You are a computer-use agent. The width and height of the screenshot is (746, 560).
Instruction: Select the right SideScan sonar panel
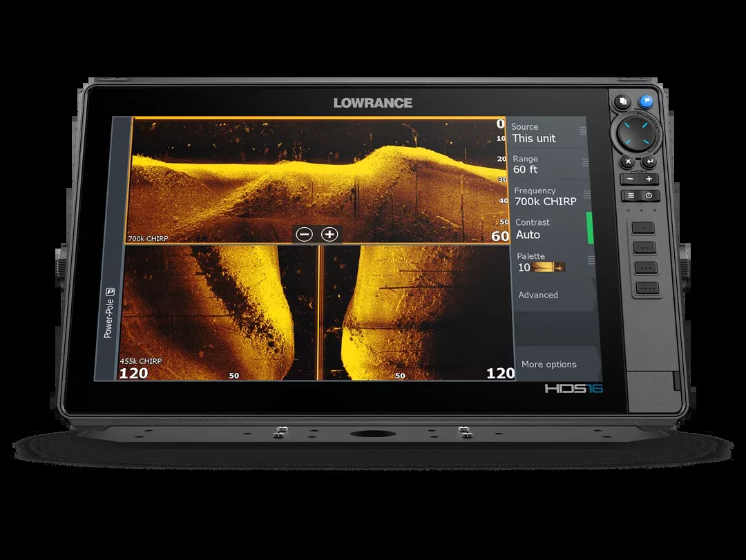[419, 313]
